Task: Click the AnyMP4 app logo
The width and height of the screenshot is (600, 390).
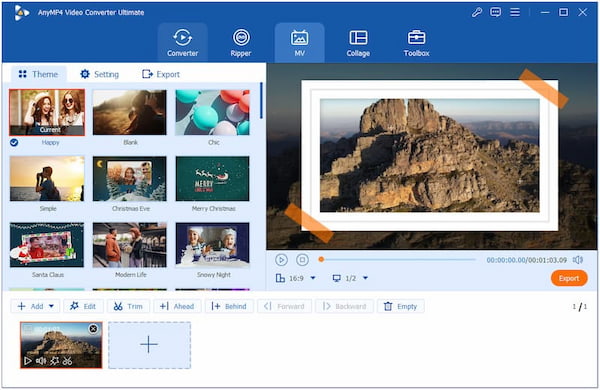Action: pyautogui.click(x=21, y=13)
